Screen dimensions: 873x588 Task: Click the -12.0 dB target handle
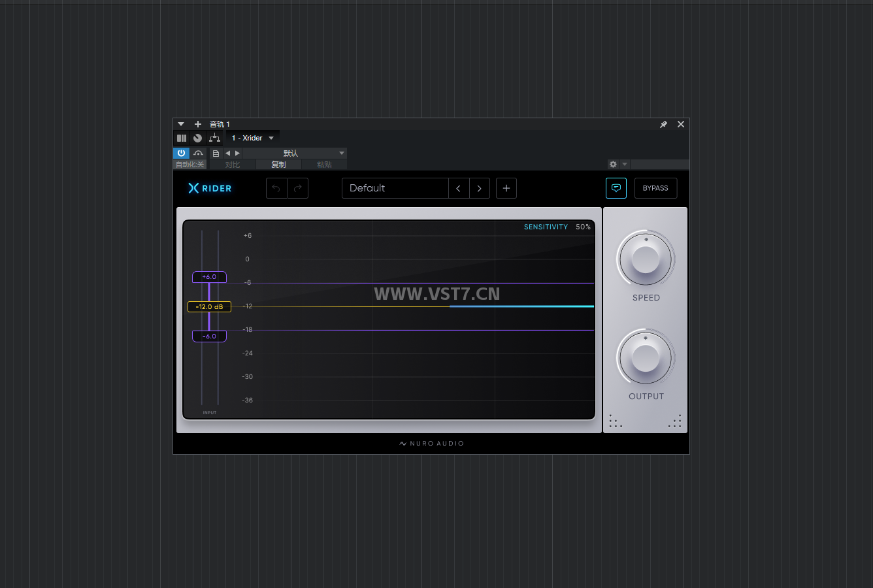[x=209, y=306]
